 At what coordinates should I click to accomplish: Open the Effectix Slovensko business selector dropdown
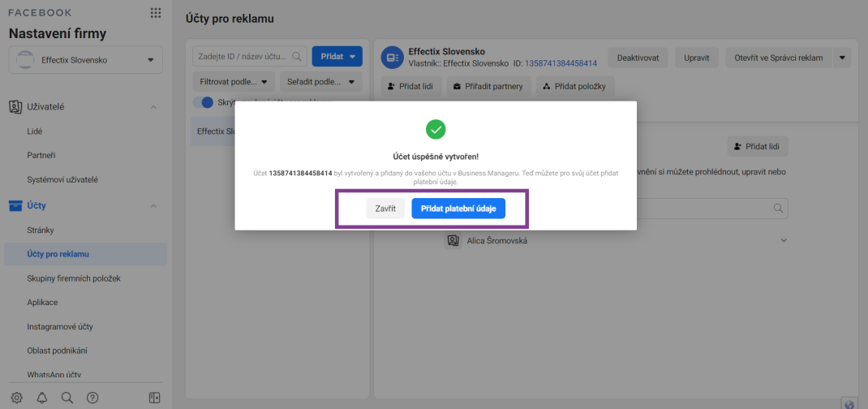click(86, 60)
